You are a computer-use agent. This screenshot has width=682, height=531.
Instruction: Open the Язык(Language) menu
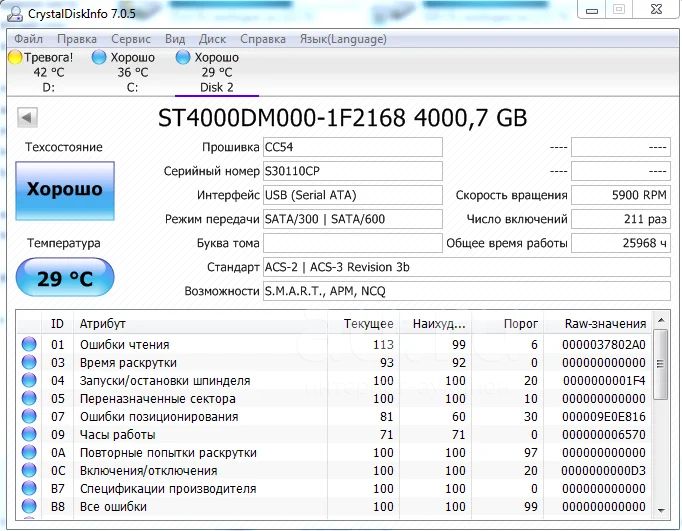point(343,39)
